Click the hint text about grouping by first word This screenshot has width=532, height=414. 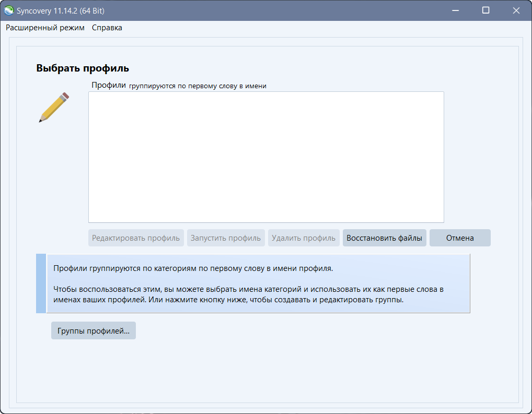[x=198, y=86]
